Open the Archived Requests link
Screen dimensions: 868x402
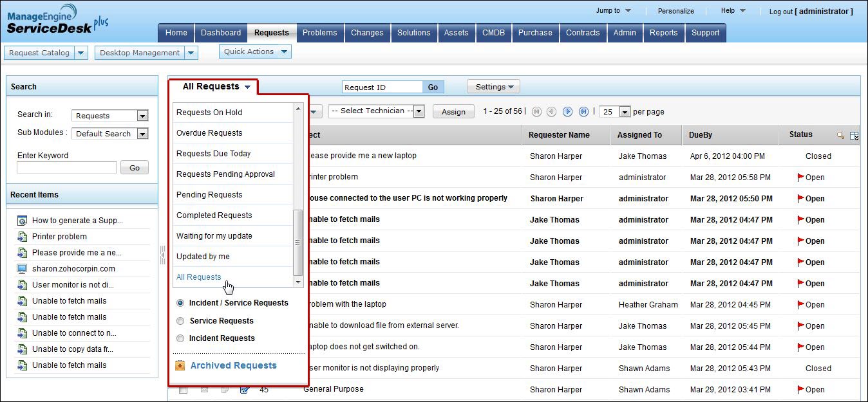point(233,366)
